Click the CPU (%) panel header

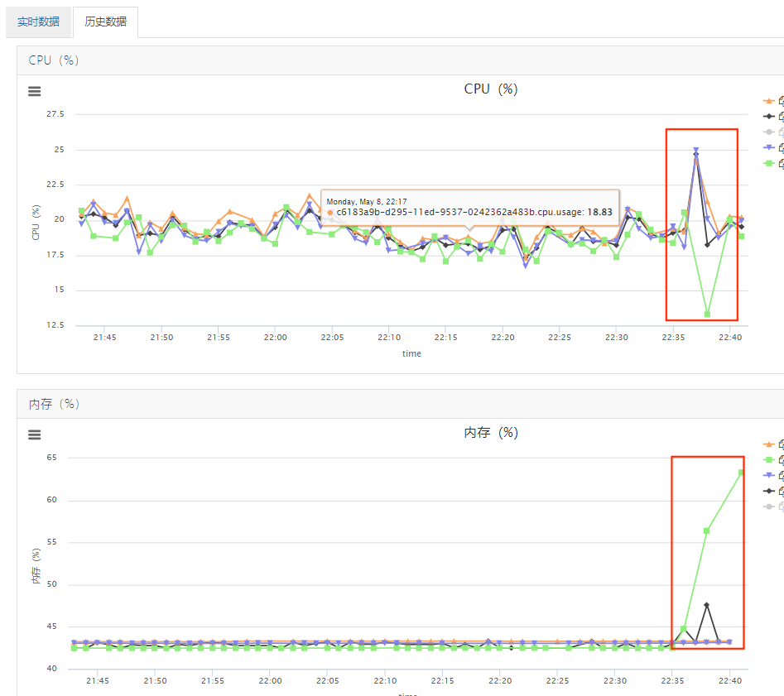(401, 60)
